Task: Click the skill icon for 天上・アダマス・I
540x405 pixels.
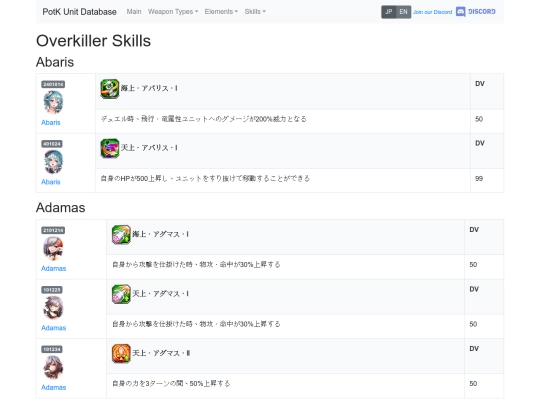Action: [x=121, y=294]
